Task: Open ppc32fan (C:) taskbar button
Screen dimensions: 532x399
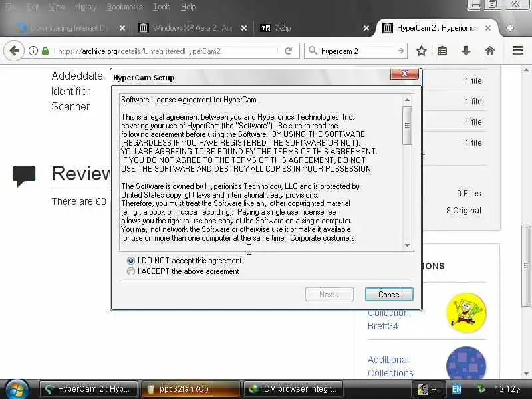Action: click(190, 389)
